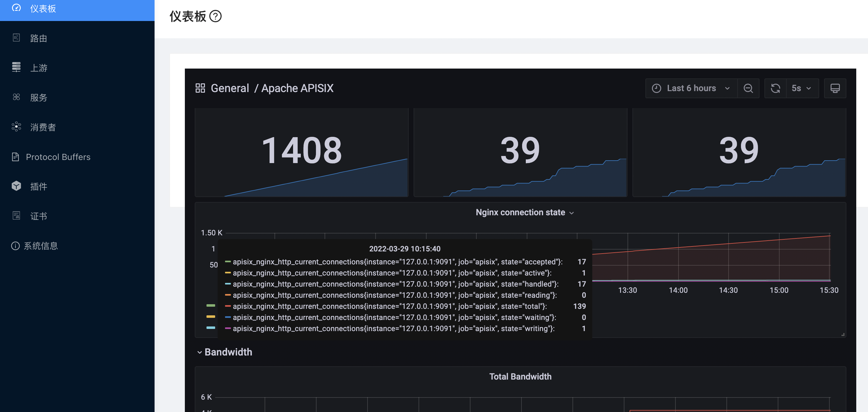Cycle view mode with the monitor icon

tap(835, 88)
